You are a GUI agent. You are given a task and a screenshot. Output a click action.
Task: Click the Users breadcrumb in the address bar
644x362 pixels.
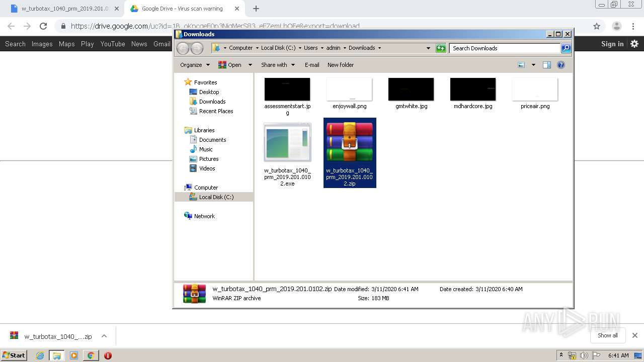coord(311,48)
